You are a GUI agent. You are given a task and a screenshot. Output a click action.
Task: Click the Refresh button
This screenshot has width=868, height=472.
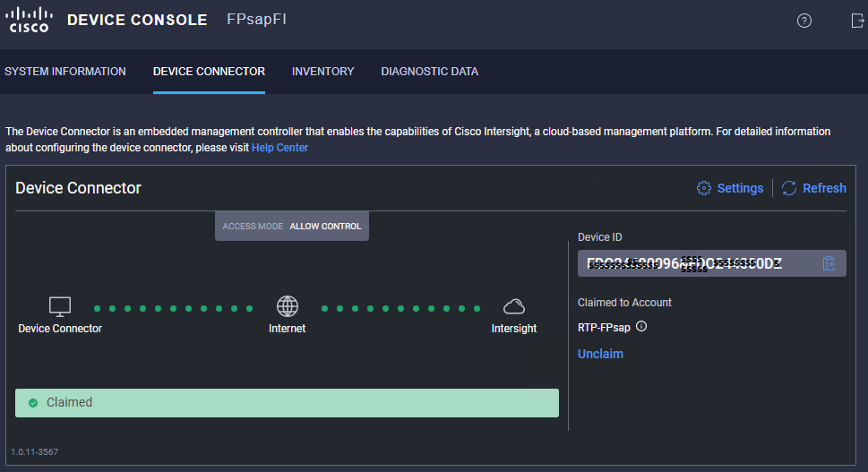(813, 188)
